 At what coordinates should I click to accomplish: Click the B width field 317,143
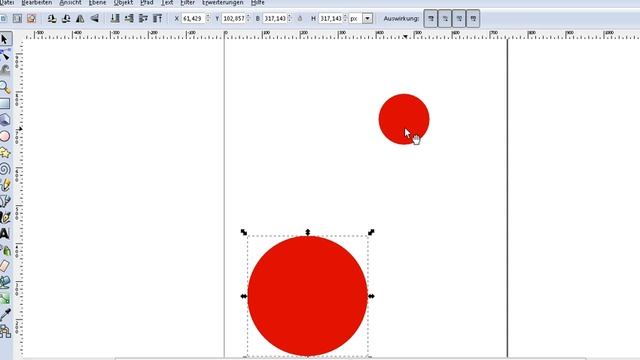(275, 18)
